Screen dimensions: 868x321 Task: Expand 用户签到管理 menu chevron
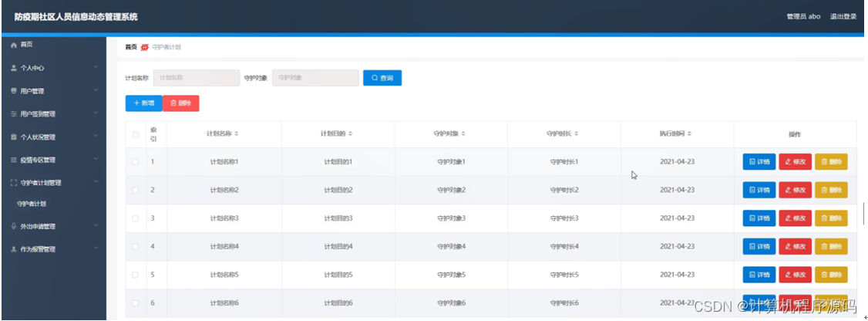[x=96, y=113]
